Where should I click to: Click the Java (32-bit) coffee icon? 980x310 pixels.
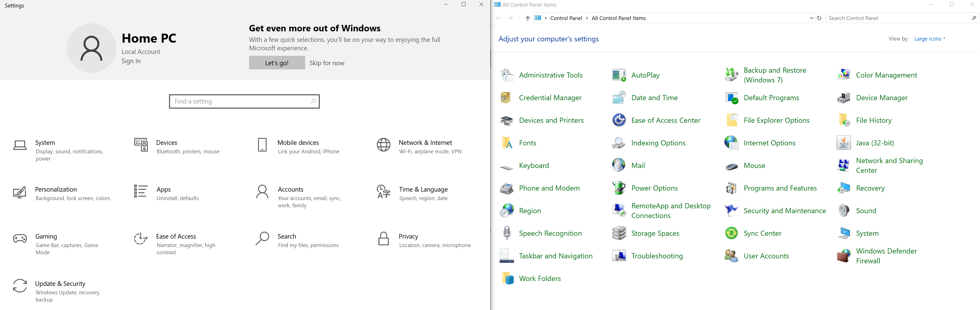[x=843, y=143]
